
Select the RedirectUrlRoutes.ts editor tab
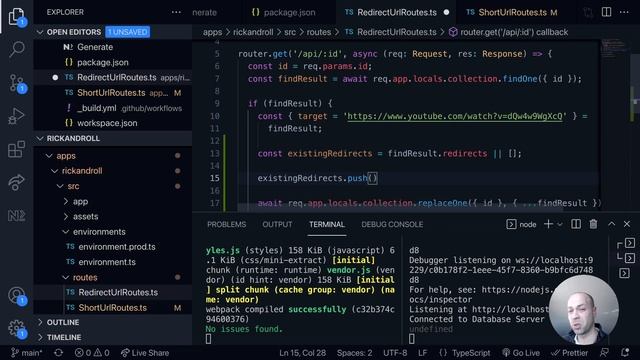(x=396, y=12)
